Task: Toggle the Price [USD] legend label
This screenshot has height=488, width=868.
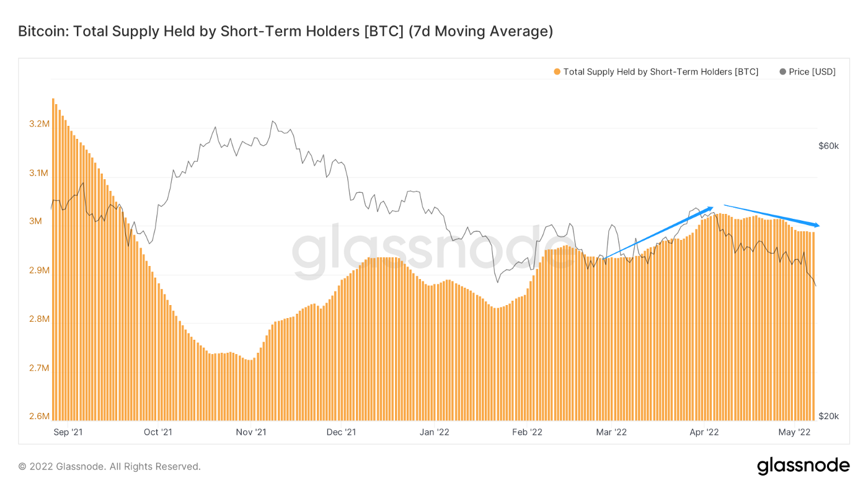Action: (812, 72)
